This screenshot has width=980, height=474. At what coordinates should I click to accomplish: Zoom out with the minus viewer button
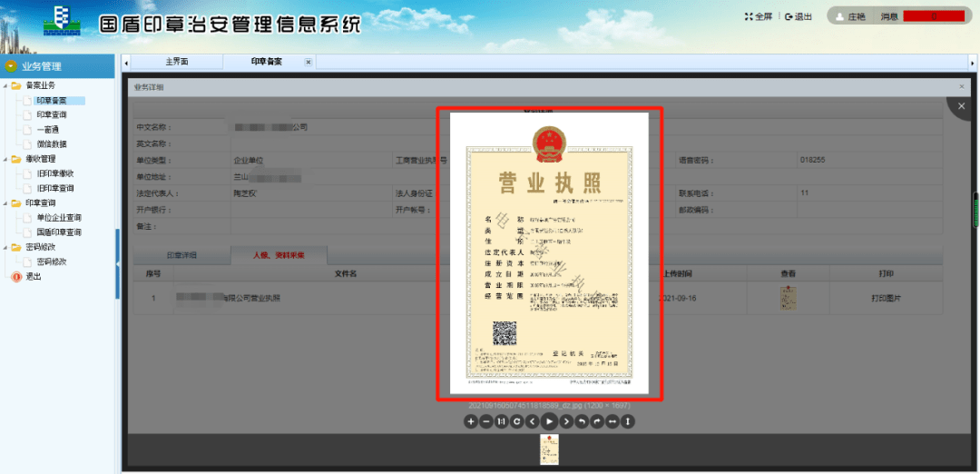tap(486, 422)
